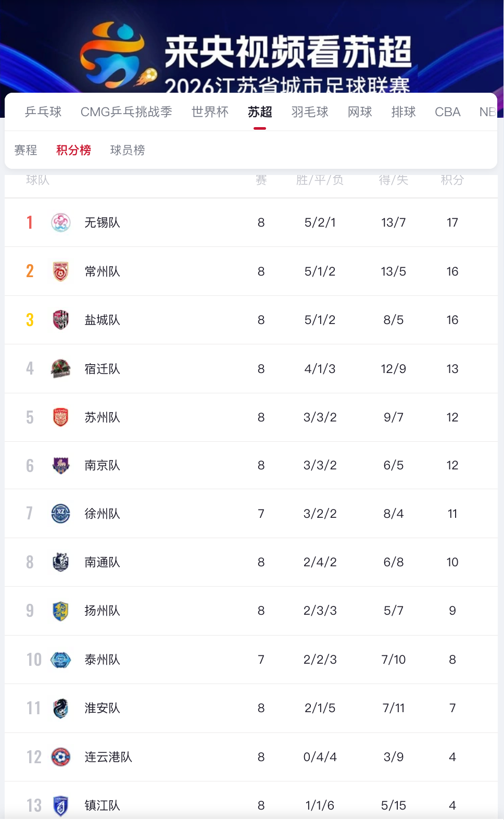Click the 盐城队 team crest icon

click(x=61, y=320)
